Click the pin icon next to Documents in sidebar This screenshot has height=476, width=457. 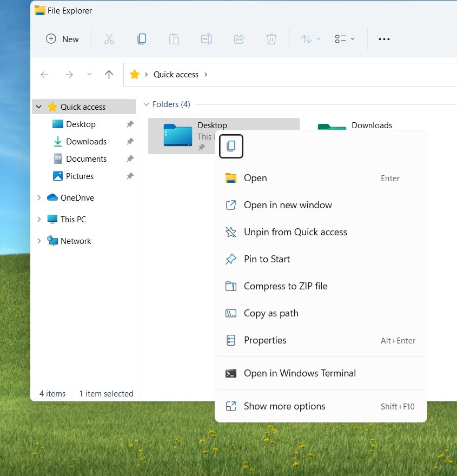click(x=130, y=159)
